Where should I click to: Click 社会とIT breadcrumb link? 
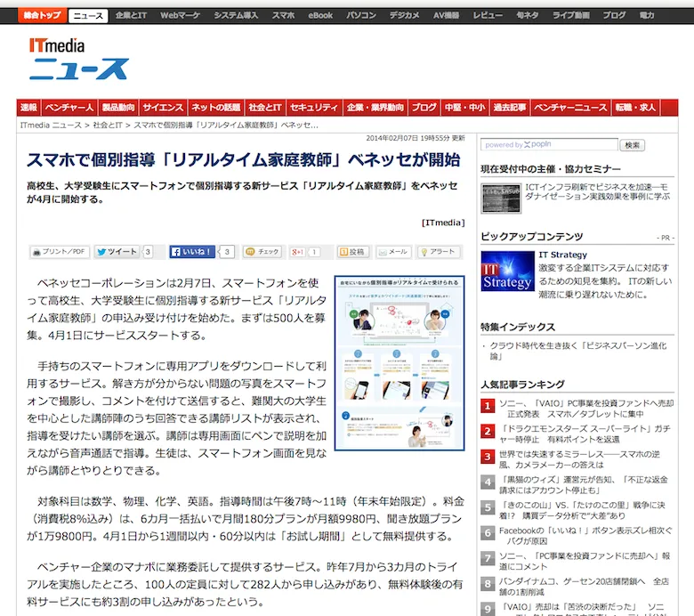(x=108, y=126)
